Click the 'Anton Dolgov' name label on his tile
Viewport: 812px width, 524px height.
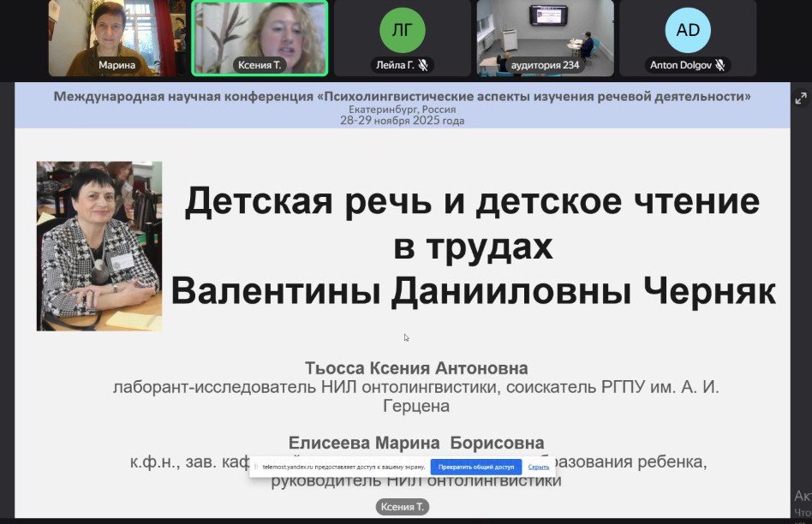[x=684, y=63]
